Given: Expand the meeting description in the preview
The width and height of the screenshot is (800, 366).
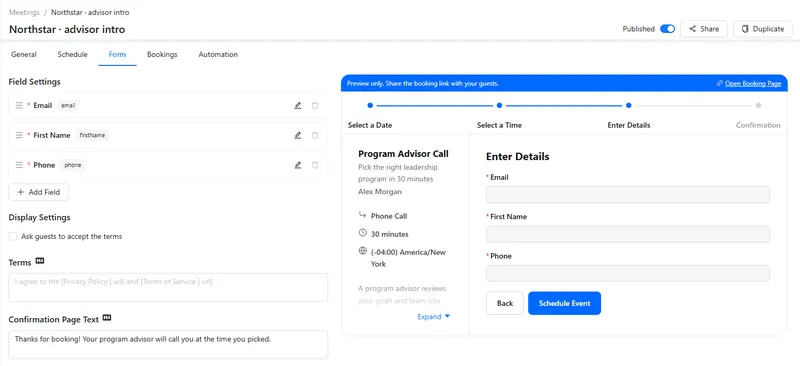Looking at the screenshot, I should point(434,316).
